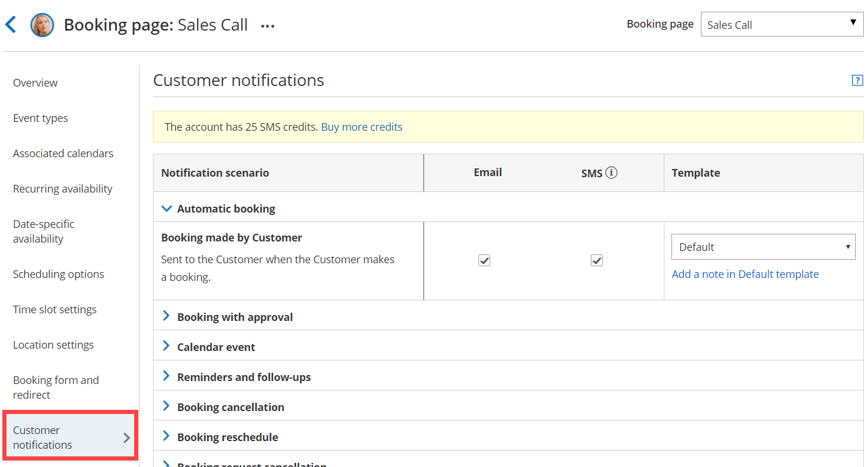Open the Default template dropdown
The height and width of the screenshot is (467, 868).
pyautogui.click(x=763, y=247)
